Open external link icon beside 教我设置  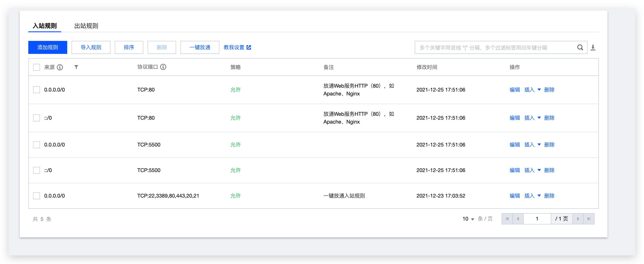click(x=249, y=47)
